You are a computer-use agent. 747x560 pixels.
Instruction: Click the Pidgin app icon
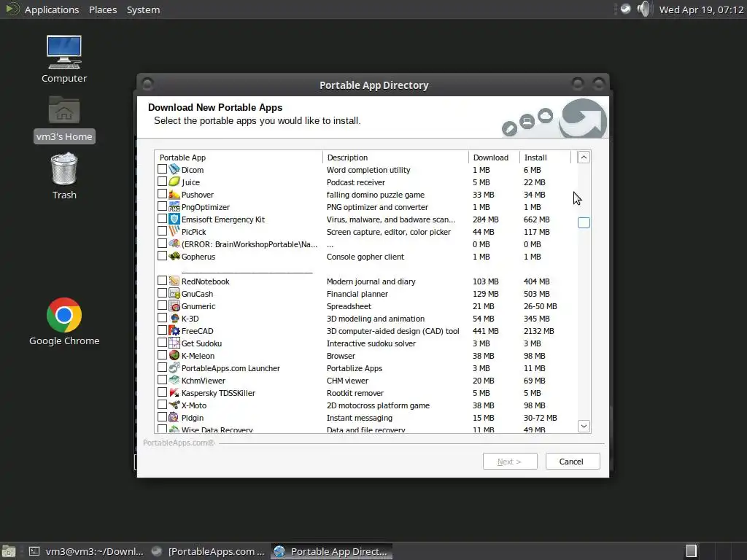pyautogui.click(x=174, y=417)
